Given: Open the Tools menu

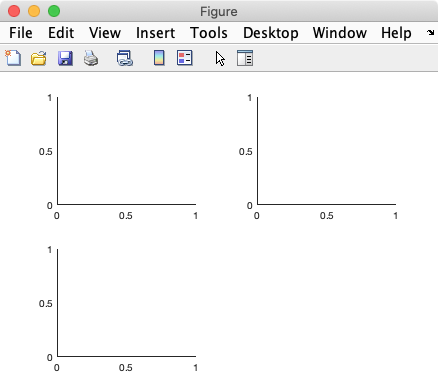Looking at the screenshot, I should [209, 33].
